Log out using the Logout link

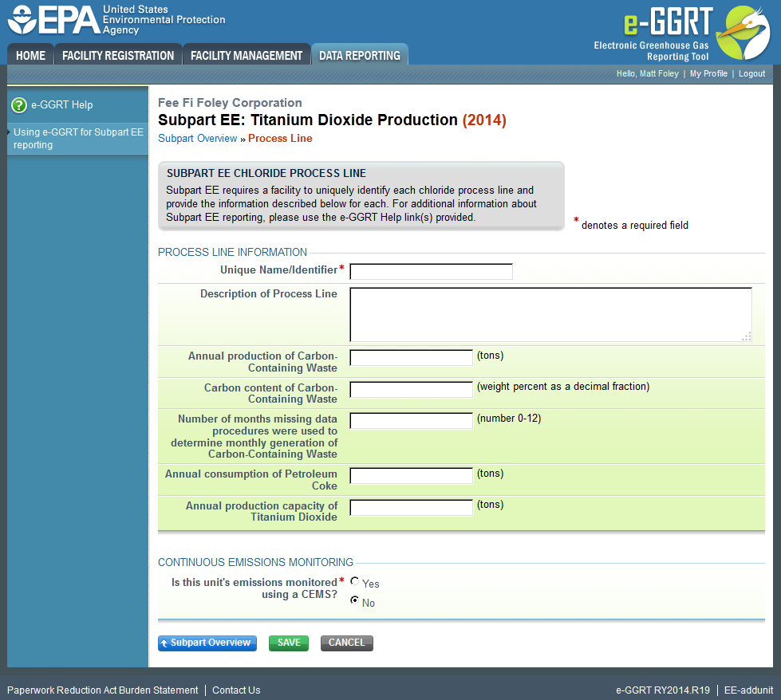click(x=751, y=73)
